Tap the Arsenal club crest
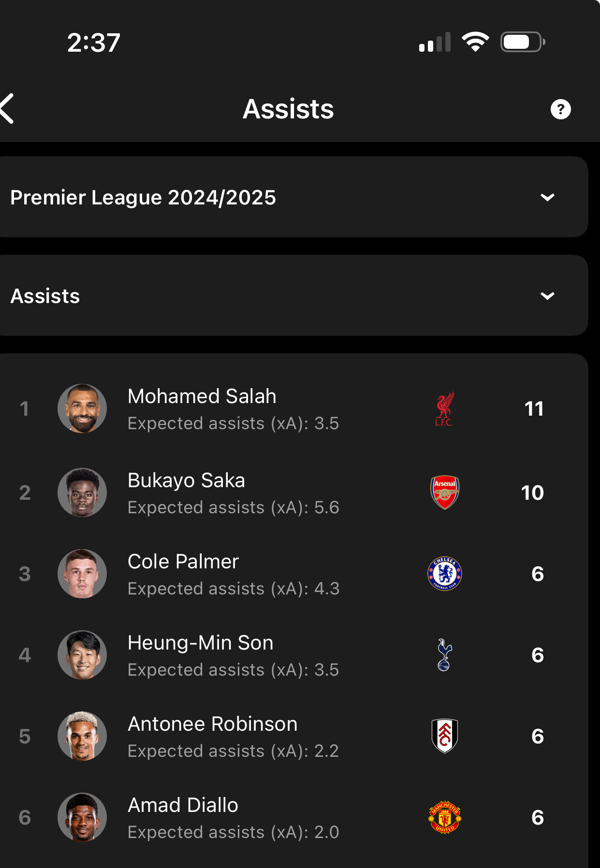 click(x=445, y=492)
